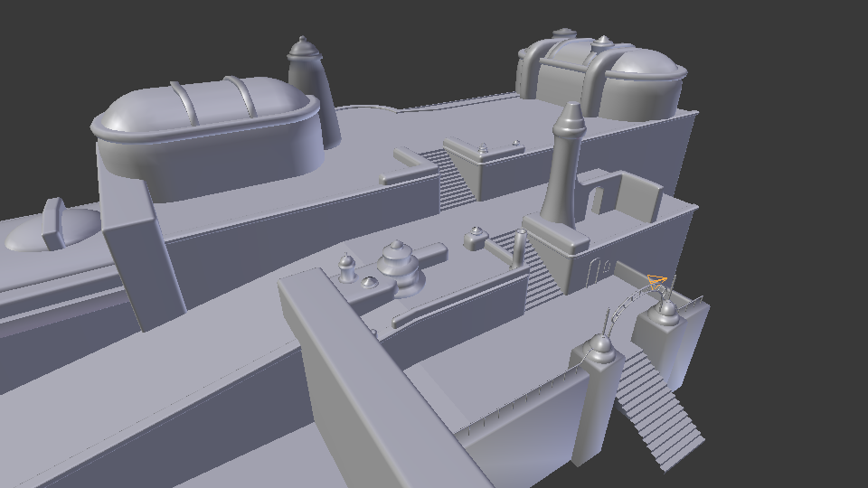868x488 pixels.
Task: Select the oblong dome roof with two ribs
Action: click(x=206, y=105)
